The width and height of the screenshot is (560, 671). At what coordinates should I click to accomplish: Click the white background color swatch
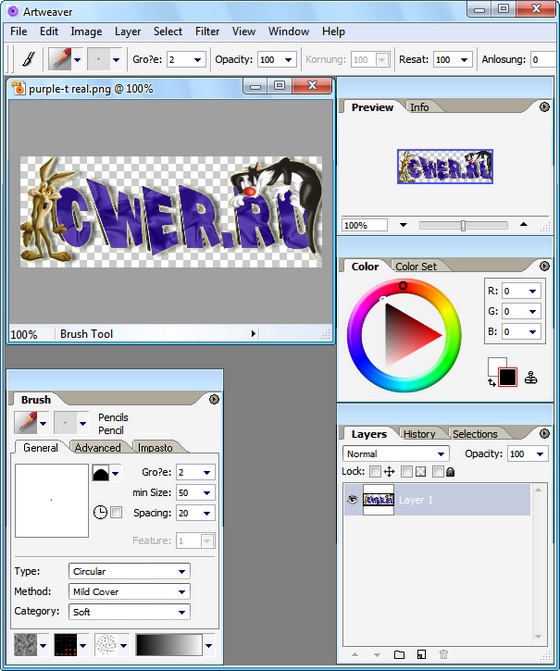[497, 364]
